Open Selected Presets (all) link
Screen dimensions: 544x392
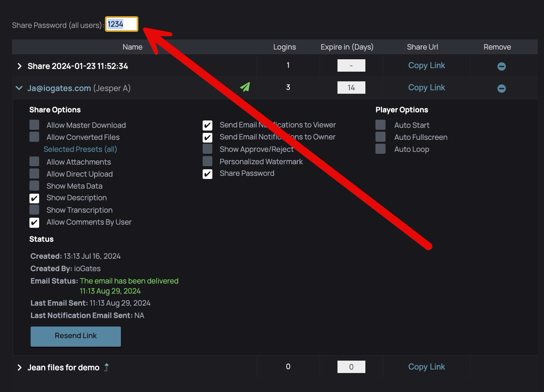click(x=80, y=149)
